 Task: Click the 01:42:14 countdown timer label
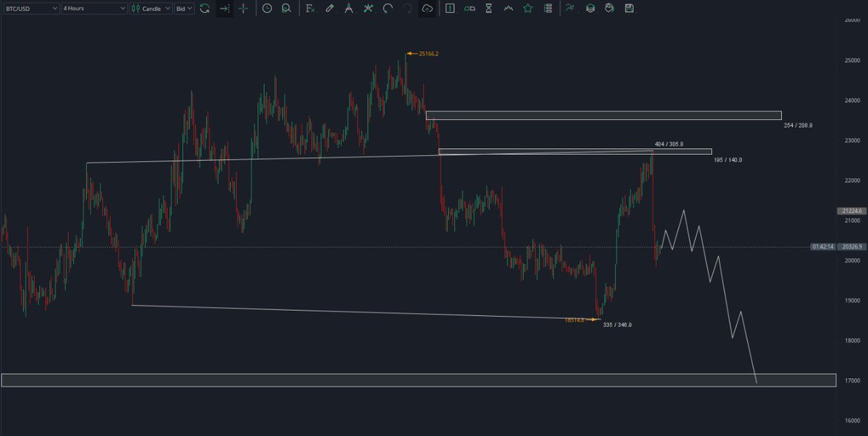tap(823, 247)
